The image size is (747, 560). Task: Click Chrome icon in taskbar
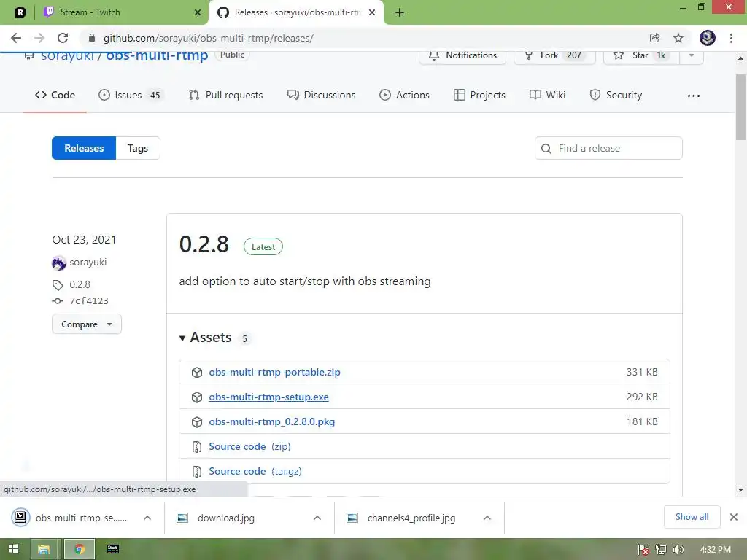(x=79, y=549)
